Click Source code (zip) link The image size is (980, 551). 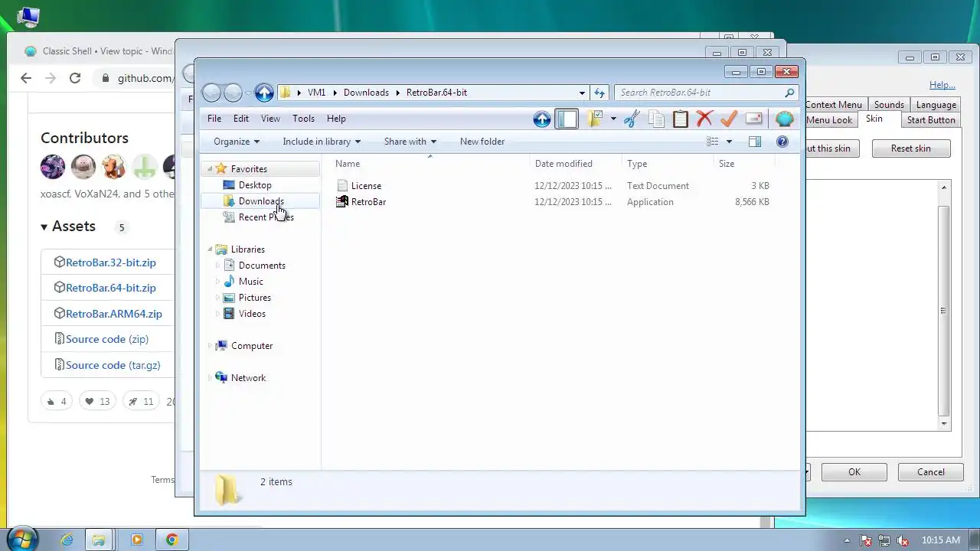pos(106,339)
